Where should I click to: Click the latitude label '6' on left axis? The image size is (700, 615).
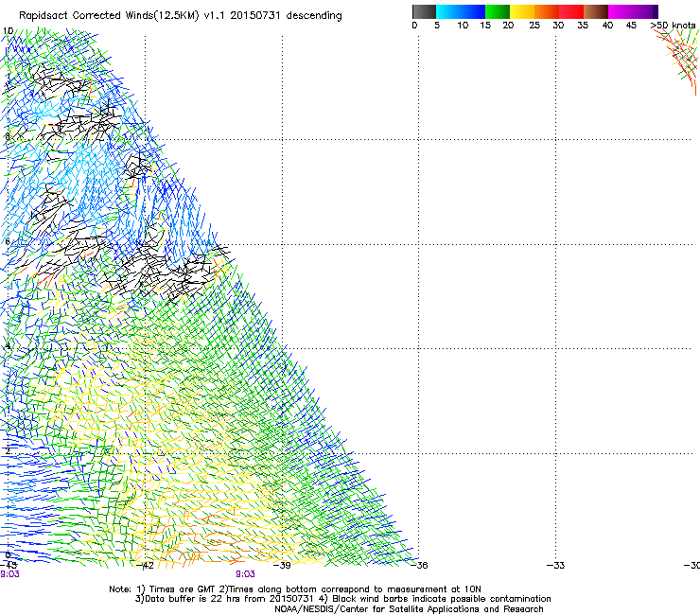click(8, 241)
